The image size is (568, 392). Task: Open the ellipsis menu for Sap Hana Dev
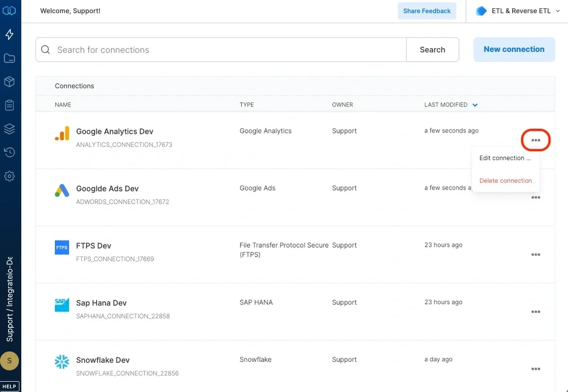535,312
